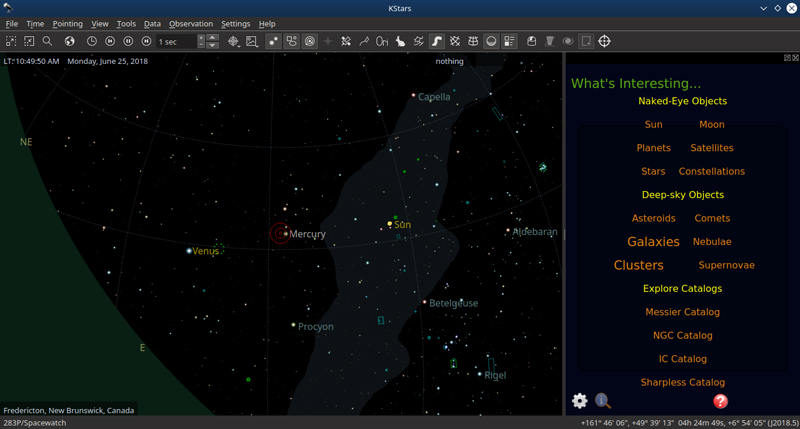This screenshot has width=800, height=429.
Task: Open the View menu
Action: coord(100,24)
